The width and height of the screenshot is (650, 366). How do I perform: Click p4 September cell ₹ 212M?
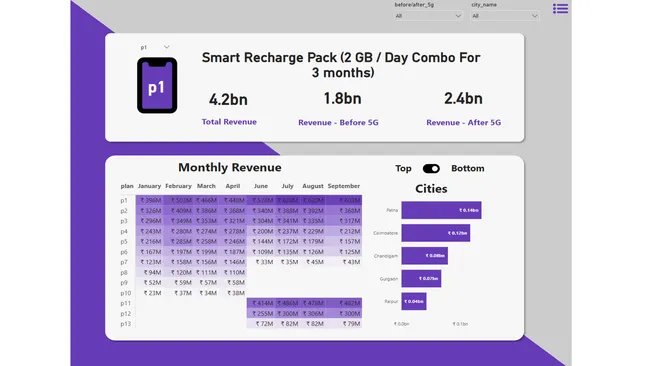pos(344,231)
